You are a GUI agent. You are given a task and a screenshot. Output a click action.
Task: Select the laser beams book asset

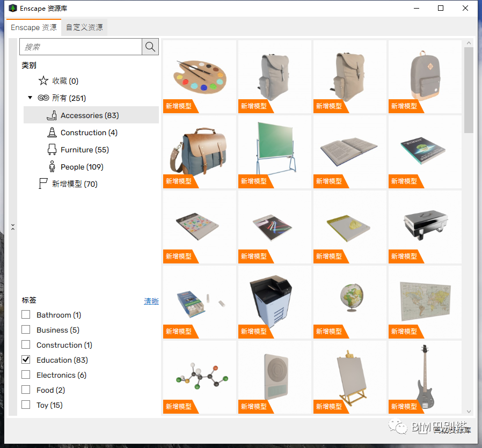(x=274, y=227)
